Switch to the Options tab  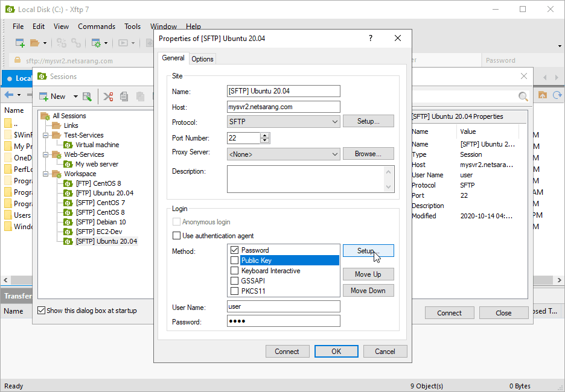coord(202,58)
